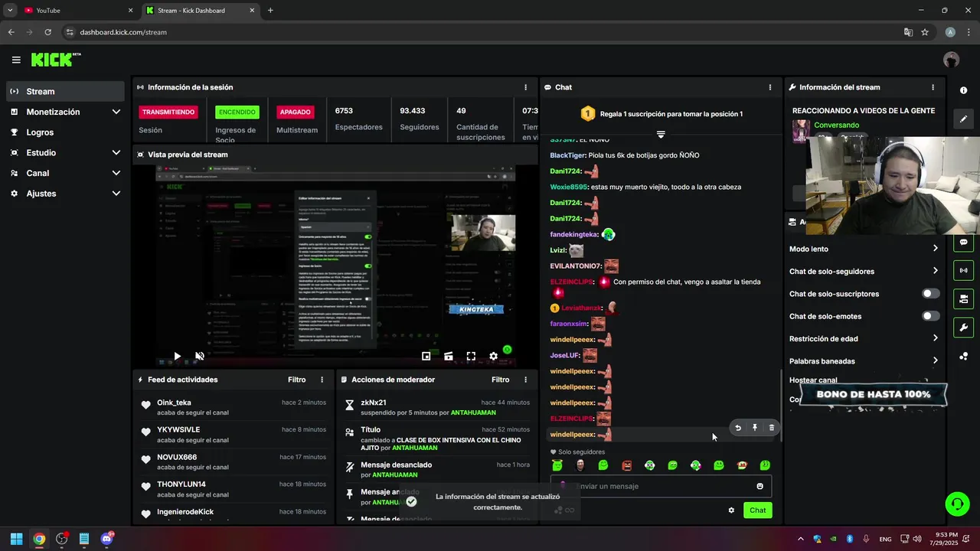Send message with the green Chat button
This screenshot has width=980, height=551.
tap(757, 510)
